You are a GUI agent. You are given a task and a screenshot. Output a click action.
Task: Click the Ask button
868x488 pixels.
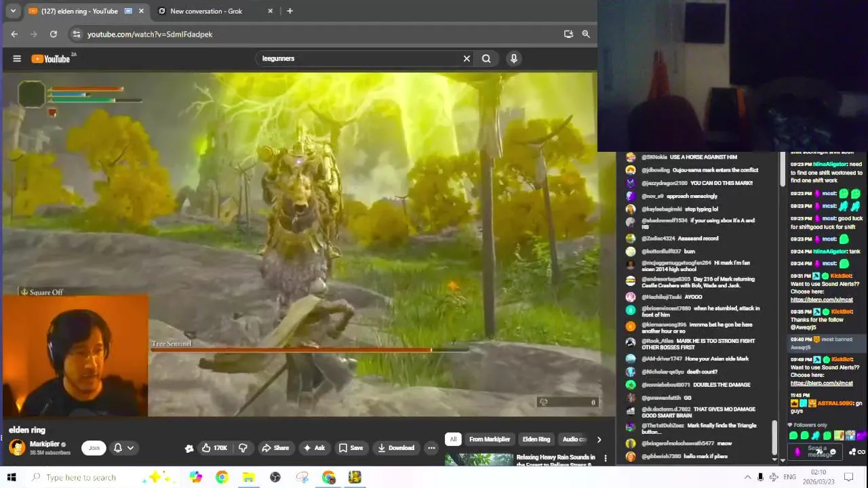(313, 448)
